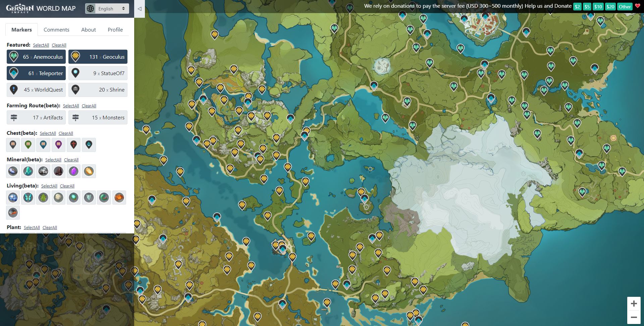Select the icy crystal shard living icon
The height and width of the screenshot is (326, 644).
89,198
